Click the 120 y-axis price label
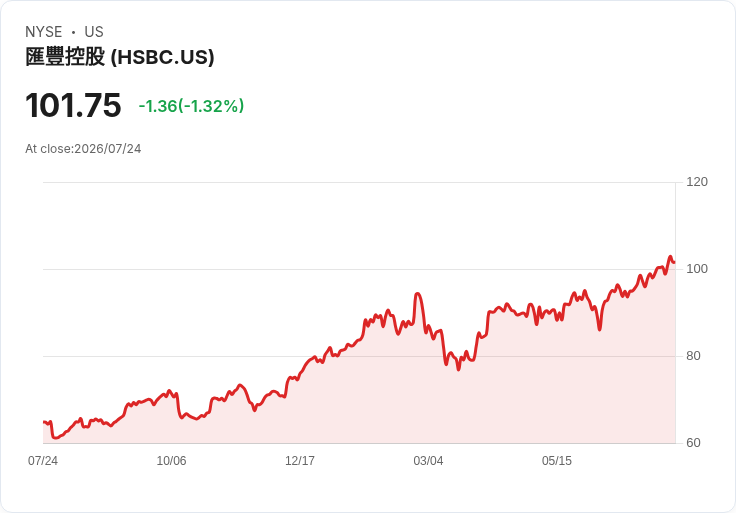736x513 pixels. 697,182
